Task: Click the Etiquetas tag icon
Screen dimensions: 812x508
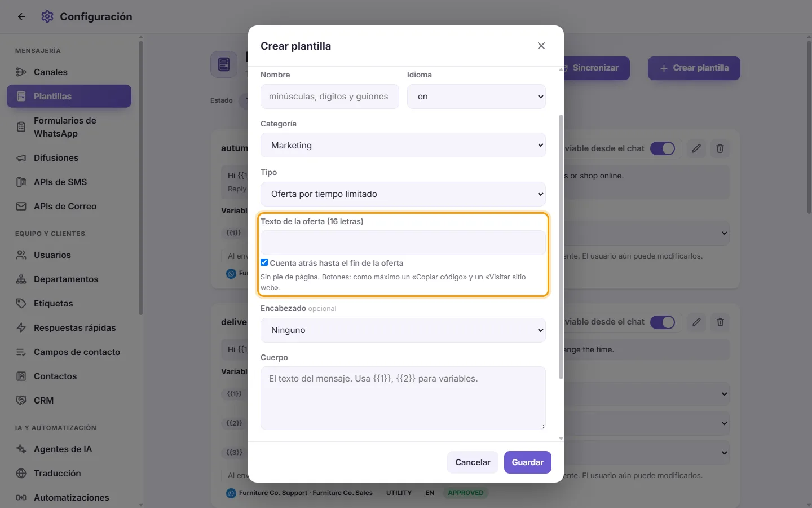Action: pyautogui.click(x=21, y=304)
